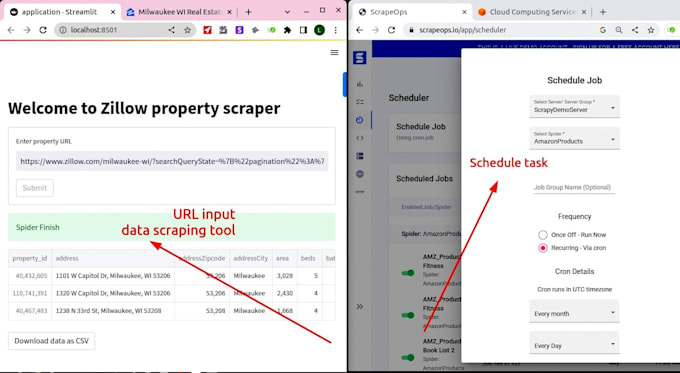Expand the ScrapeOps sidebar with double chevron
This screenshot has height=373, width=680.
[360, 307]
